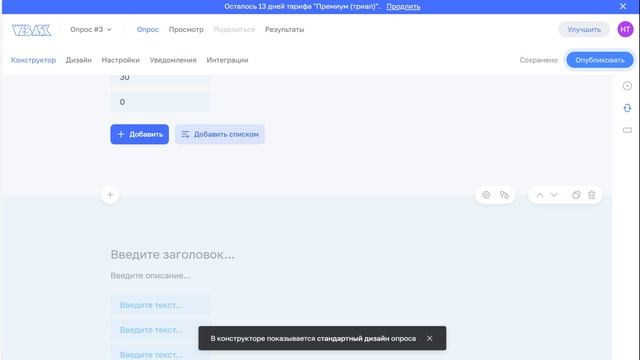Image resolution: width=640 pixels, height=360 pixels.
Task: Click the round plus add-question button
Action: point(110,195)
